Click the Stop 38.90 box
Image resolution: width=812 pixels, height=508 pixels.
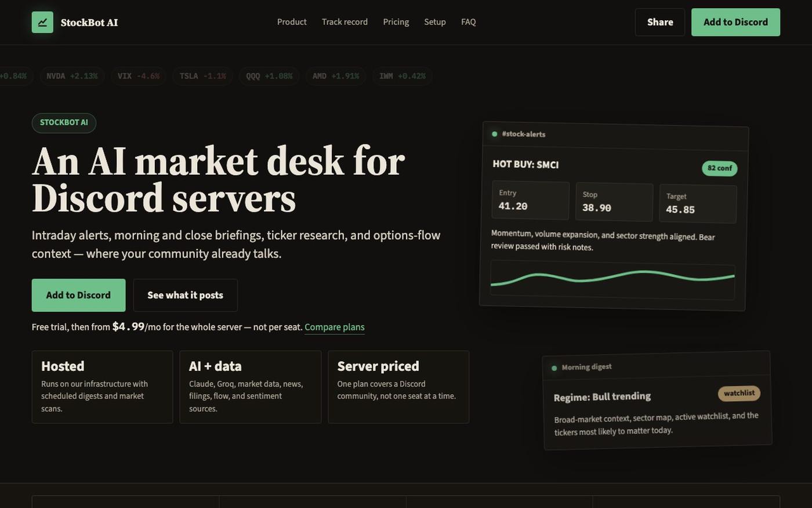point(614,202)
